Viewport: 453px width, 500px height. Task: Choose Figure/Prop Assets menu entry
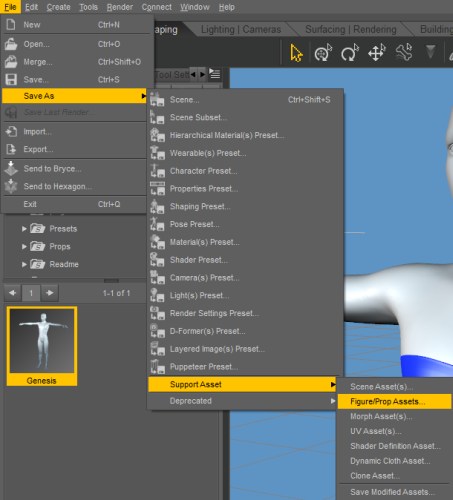click(x=395, y=401)
